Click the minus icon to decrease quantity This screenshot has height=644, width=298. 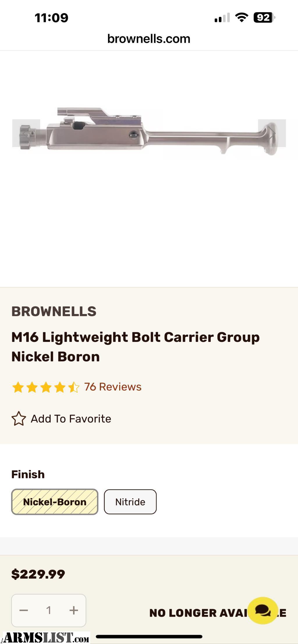[24, 610]
